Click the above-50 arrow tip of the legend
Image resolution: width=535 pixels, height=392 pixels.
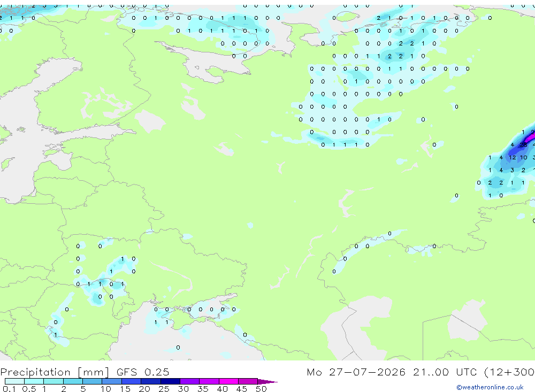[267, 381]
